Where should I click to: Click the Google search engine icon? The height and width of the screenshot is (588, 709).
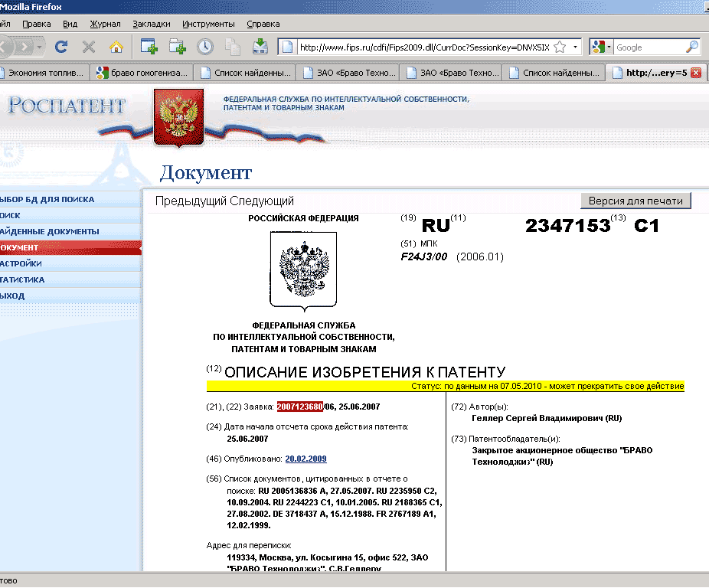click(x=598, y=47)
